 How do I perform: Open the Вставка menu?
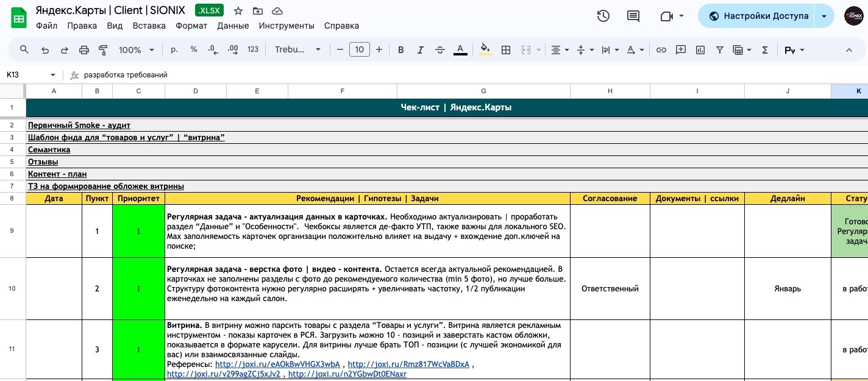click(x=149, y=26)
